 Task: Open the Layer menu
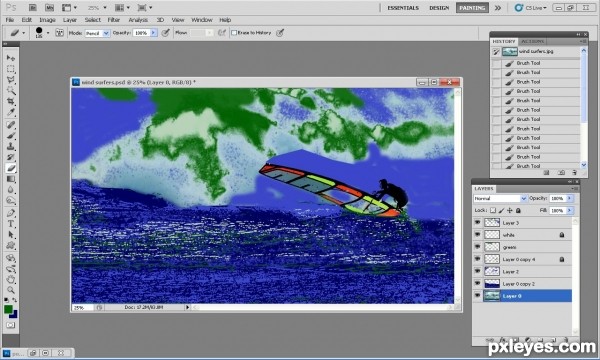click(70, 20)
